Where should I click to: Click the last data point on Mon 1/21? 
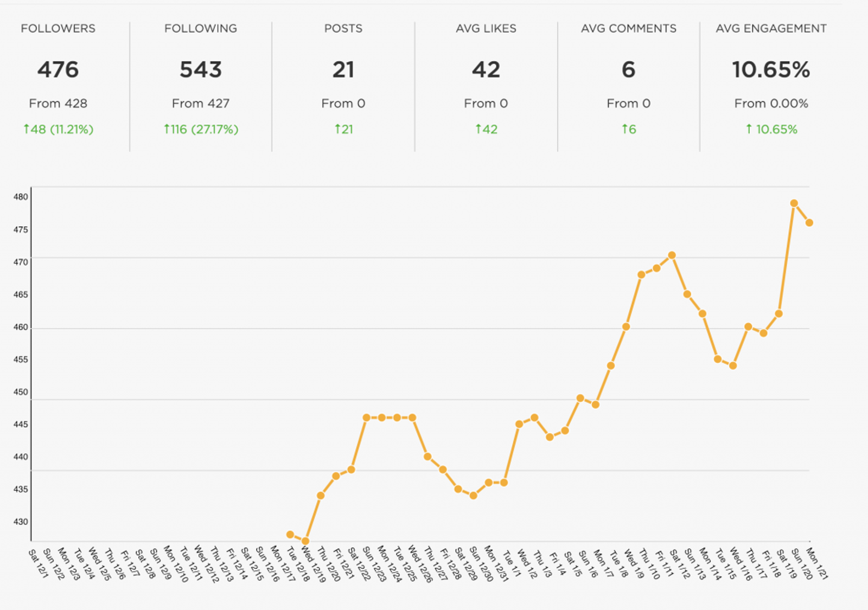point(809,223)
